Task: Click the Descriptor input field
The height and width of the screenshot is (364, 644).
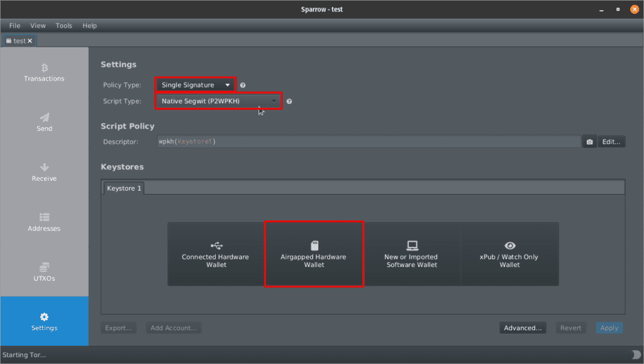Action: click(369, 142)
